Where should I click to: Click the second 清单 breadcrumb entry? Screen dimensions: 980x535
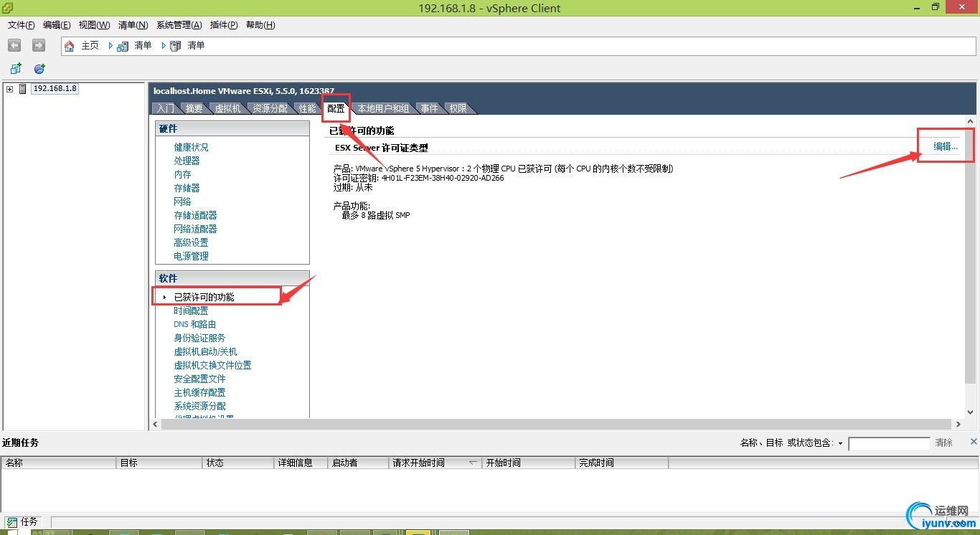pyautogui.click(x=196, y=46)
